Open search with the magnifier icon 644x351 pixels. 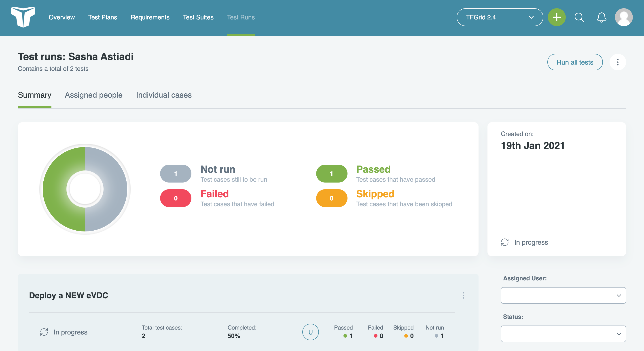[579, 17]
